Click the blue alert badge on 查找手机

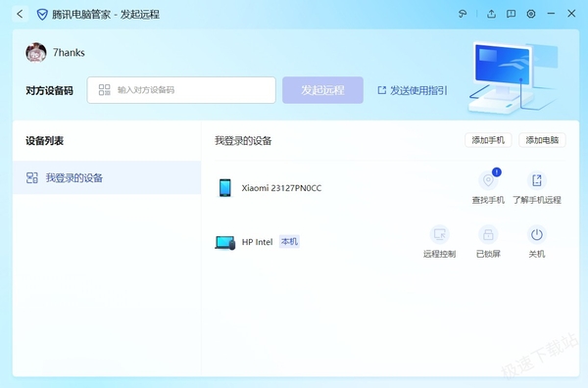tap(497, 172)
